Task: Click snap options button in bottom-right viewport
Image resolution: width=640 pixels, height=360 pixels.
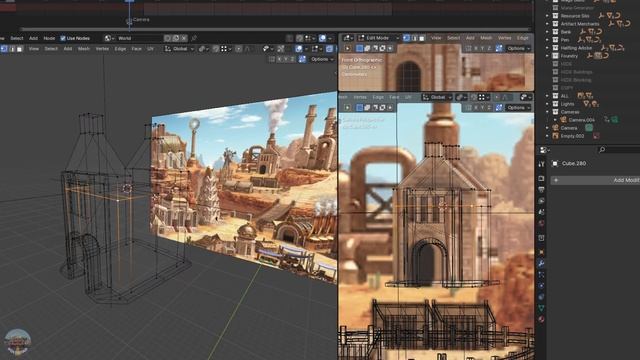Action: pos(483,97)
